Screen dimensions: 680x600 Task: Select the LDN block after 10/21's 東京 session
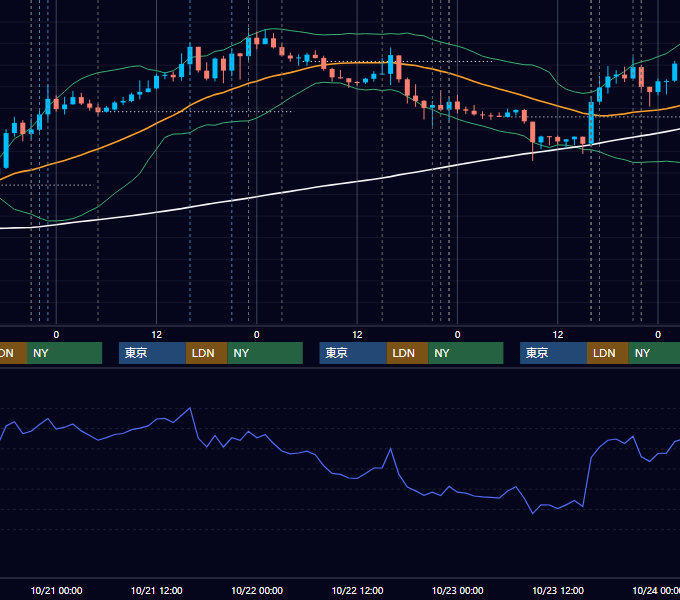click(x=206, y=353)
